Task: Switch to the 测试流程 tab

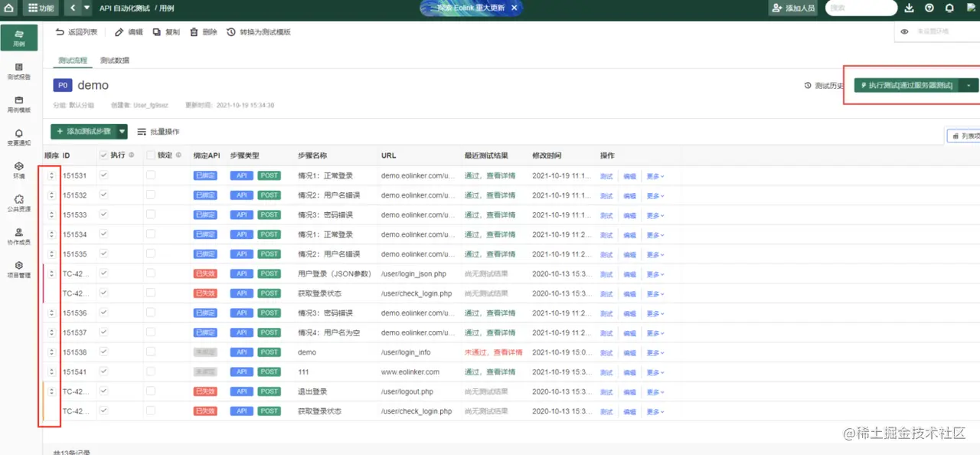Action: click(x=73, y=61)
